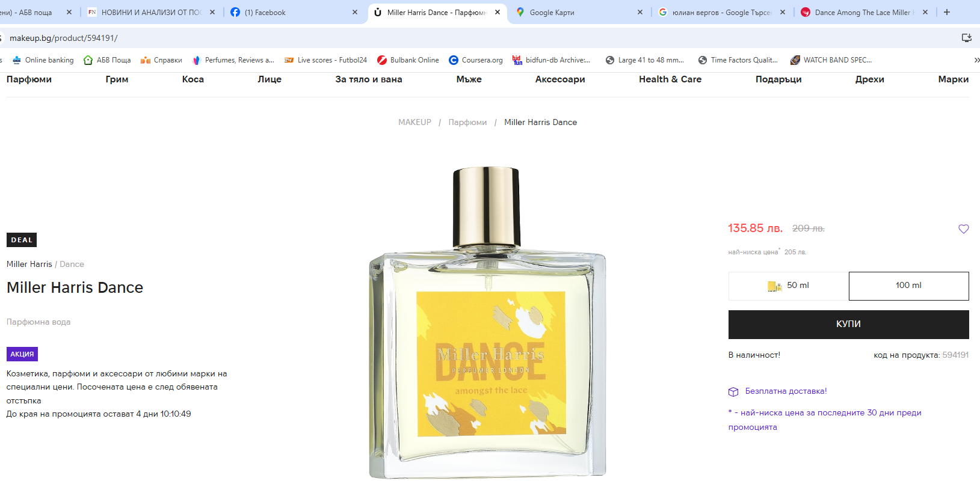The image size is (980, 499).
Task: Close the Facebook tab
Action: click(x=354, y=12)
